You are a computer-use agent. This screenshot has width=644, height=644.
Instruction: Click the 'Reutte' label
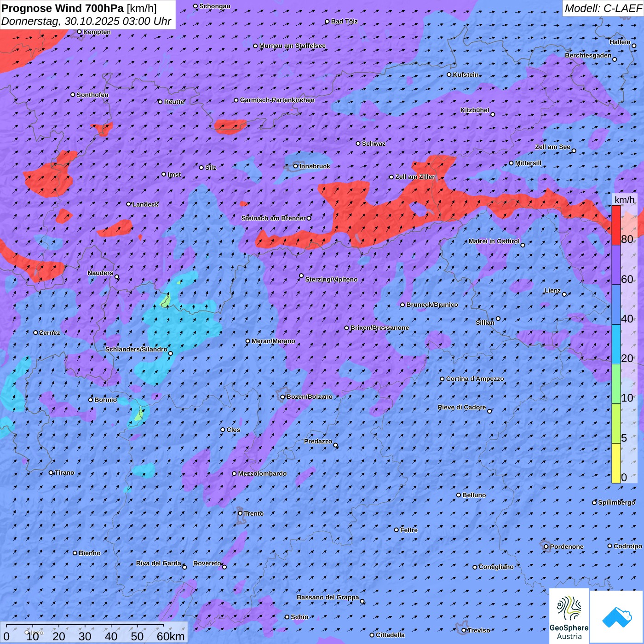pos(174,102)
